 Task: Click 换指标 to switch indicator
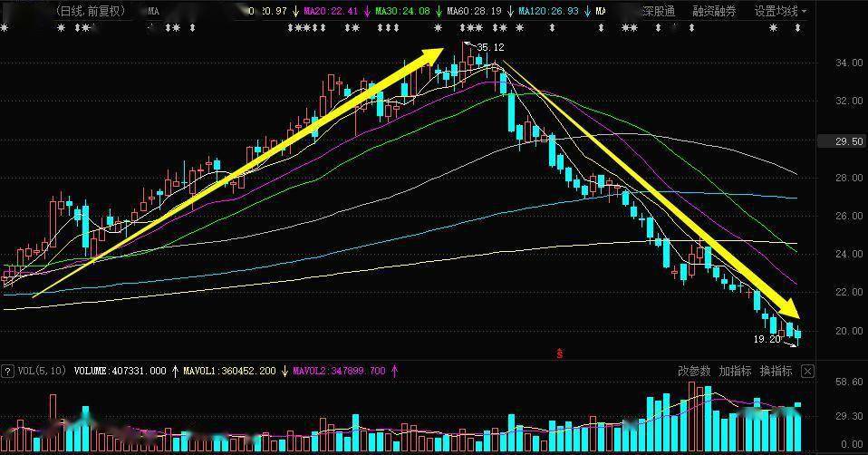pos(776,371)
